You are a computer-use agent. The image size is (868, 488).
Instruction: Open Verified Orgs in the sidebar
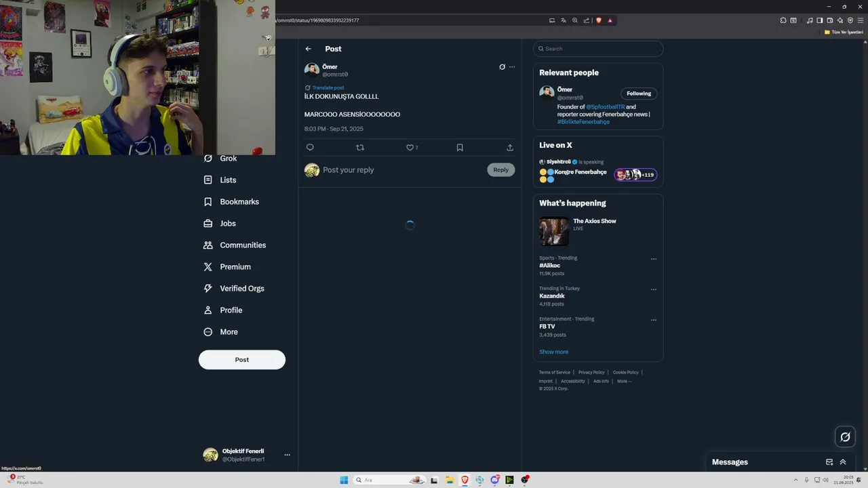(x=234, y=289)
